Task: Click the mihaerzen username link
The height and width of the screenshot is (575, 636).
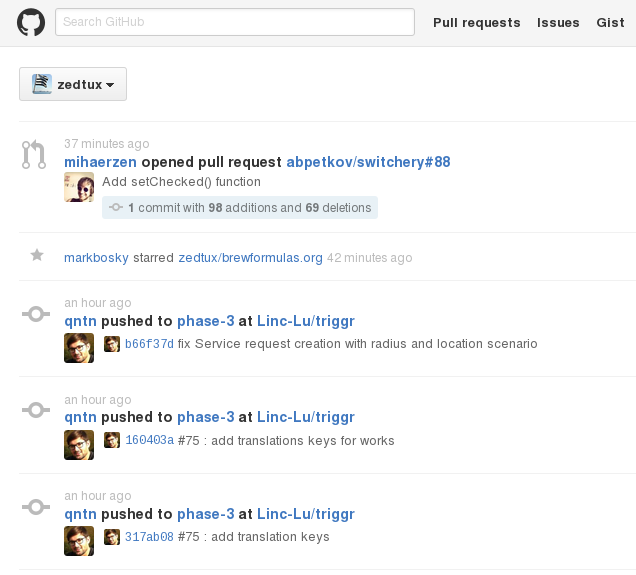Action: (100, 162)
